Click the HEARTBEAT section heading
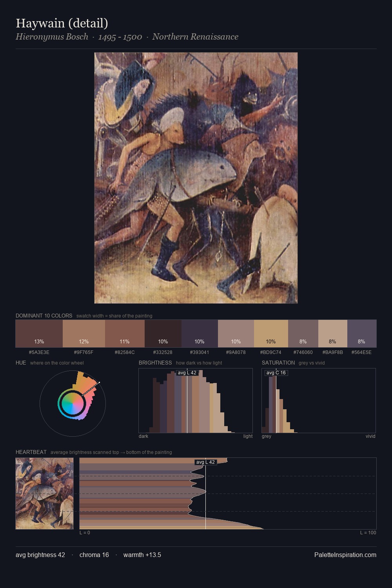The width and height of the screenshot is (392, 588). 31,452
